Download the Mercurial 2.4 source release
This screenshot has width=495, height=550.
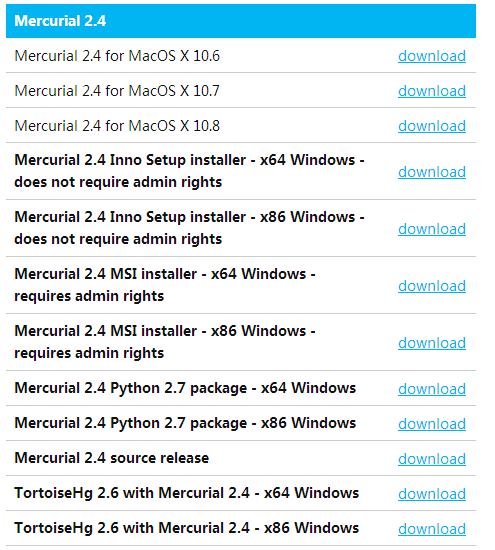[x=432, y=459]
